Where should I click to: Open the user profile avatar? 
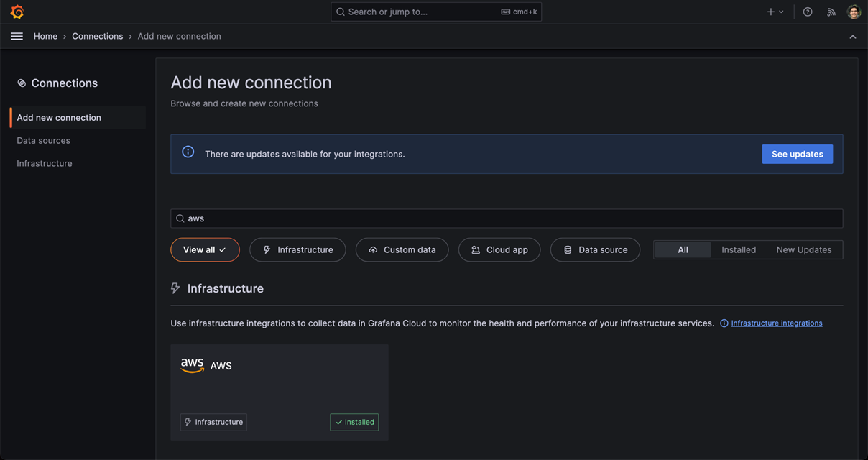click(x=854, y=11)
